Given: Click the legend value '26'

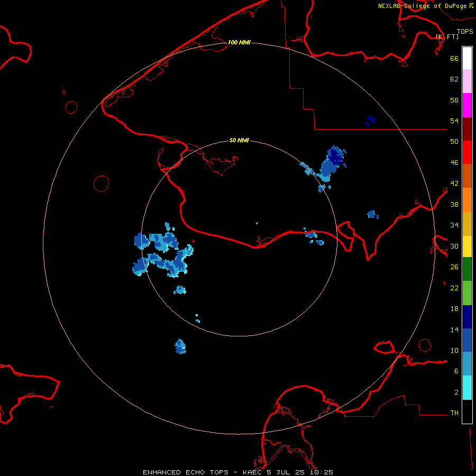Looking at the screenshot, I should 454,267.
